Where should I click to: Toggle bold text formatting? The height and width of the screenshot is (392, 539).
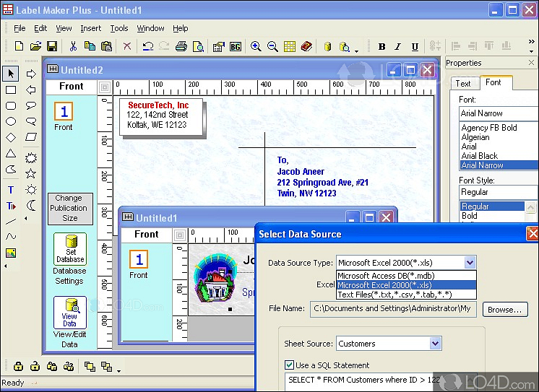pyautogui.click(x=381, y=47)
